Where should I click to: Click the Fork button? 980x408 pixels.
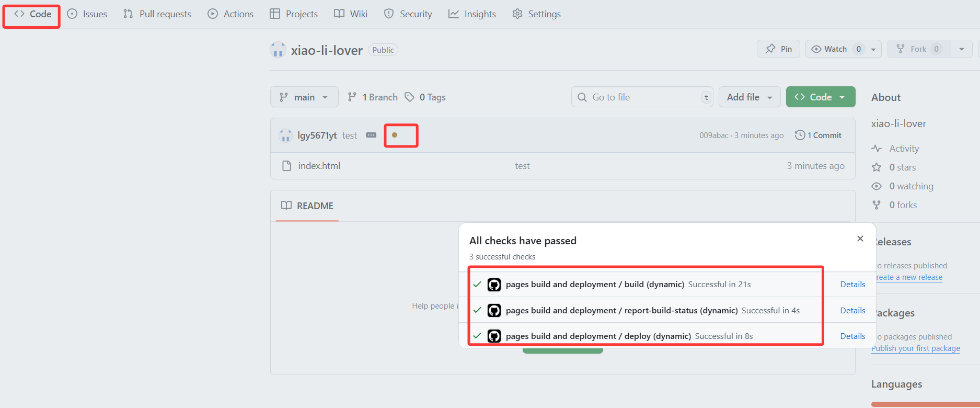pos(919,49)
